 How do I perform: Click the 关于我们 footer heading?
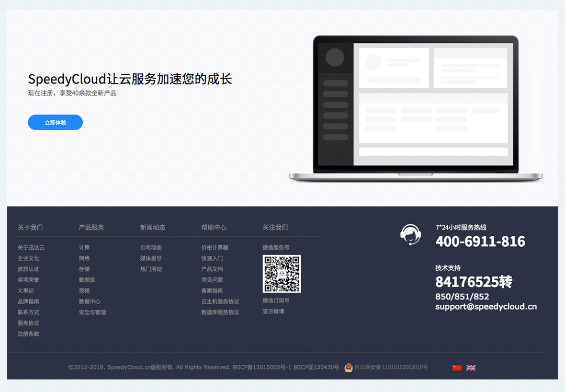(30, 227)
